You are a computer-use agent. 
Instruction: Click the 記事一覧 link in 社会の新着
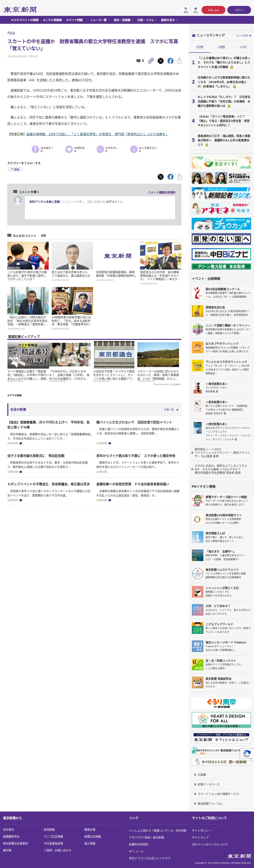pyautogui.click(x=171, y=409)
